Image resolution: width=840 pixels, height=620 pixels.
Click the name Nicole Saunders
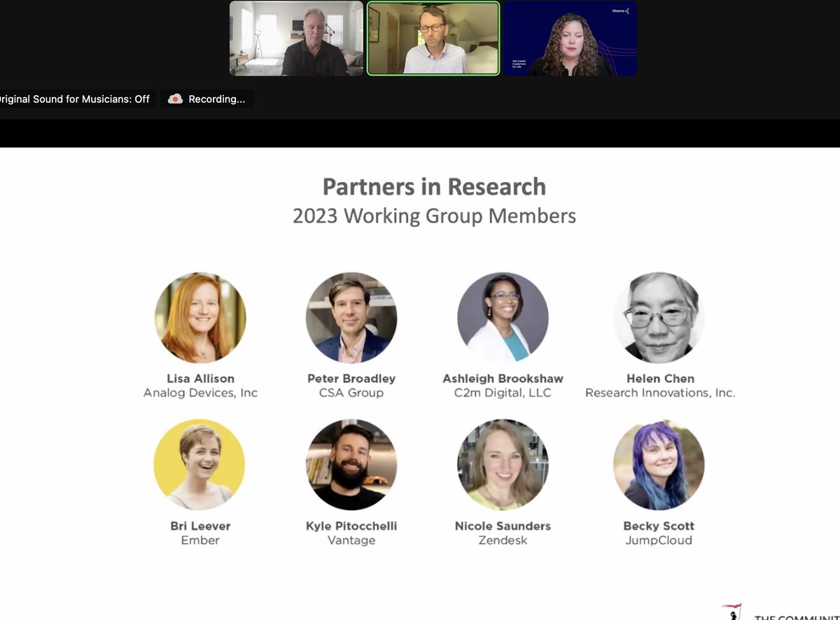click(503, 526)
